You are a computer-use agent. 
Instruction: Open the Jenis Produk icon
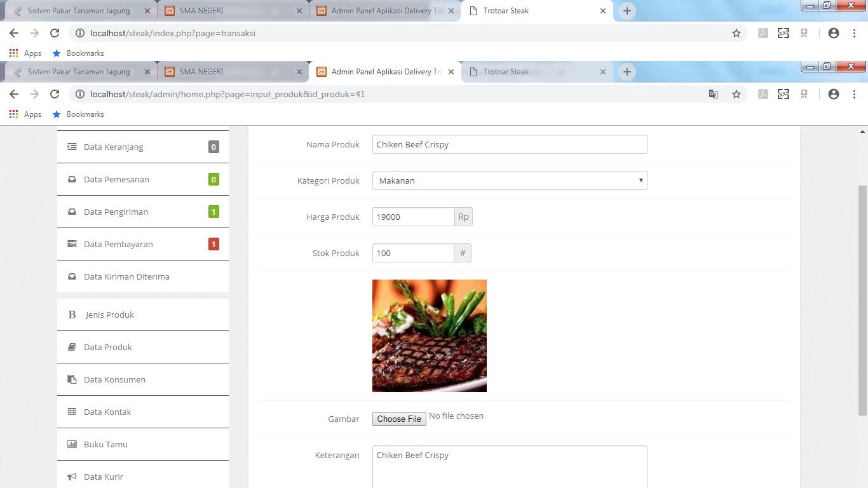click(72, 315)
